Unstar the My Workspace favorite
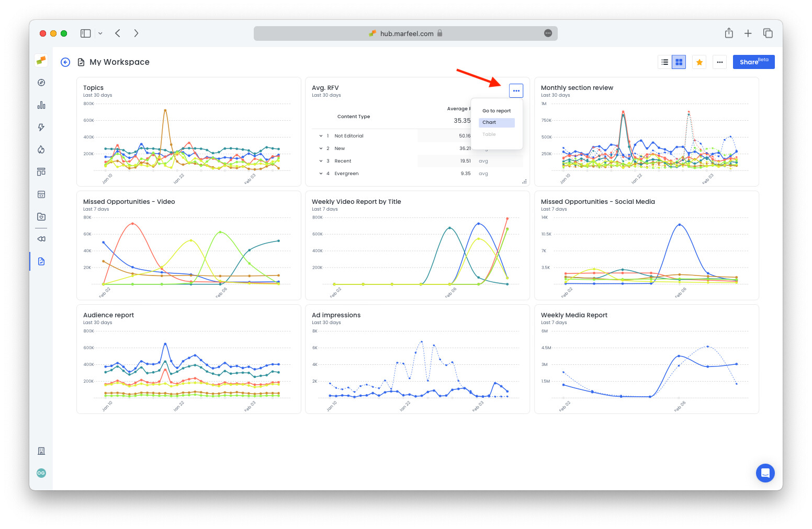The width and height of the screenshot is (812, 529). (x=700, y=62)
